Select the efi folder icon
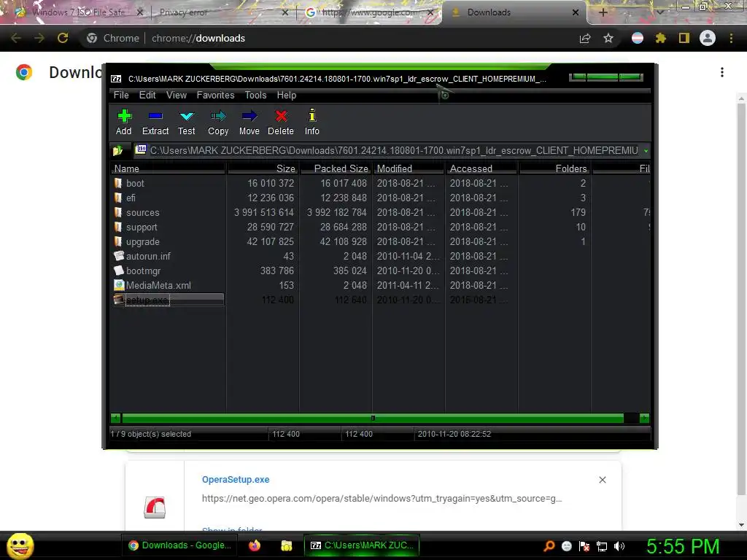 (118, 198)
